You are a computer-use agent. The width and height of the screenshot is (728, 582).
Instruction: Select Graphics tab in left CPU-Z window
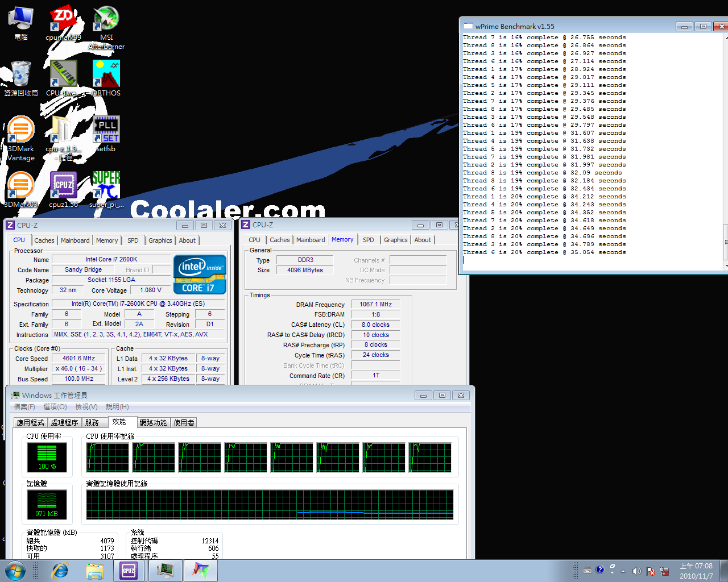[160, 240]
